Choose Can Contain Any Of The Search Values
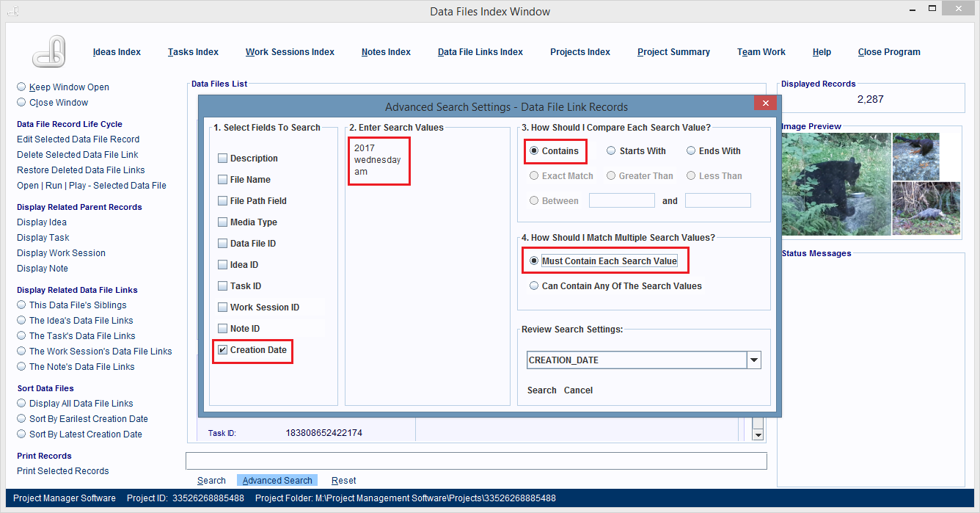980x513 pixels. [x=534, y=286]
